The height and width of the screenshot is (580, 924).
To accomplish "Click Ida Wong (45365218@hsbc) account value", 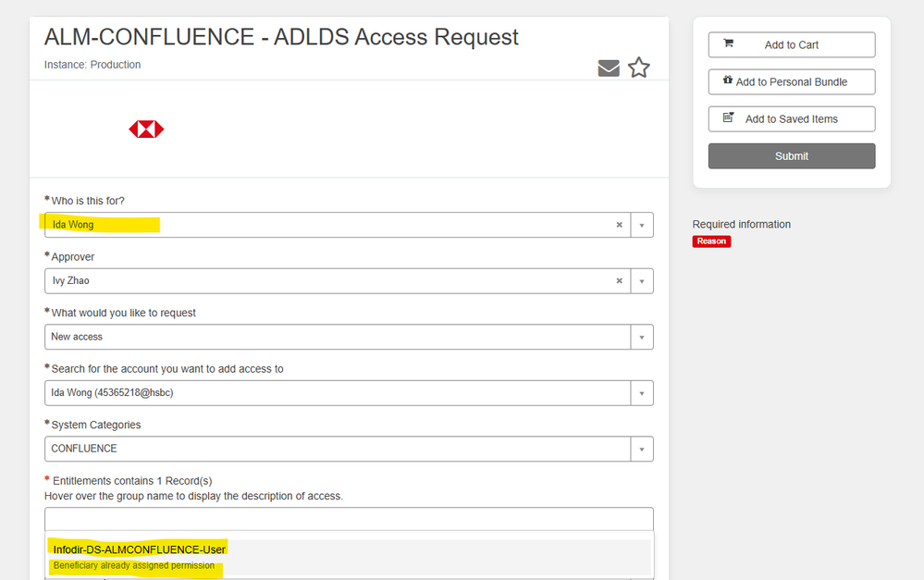I will pyautogui.click(x=112, y=392).
